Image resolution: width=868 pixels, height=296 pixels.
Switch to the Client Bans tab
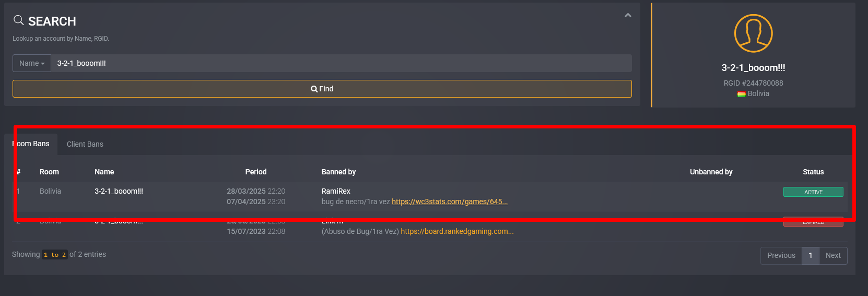coord(85,144)
